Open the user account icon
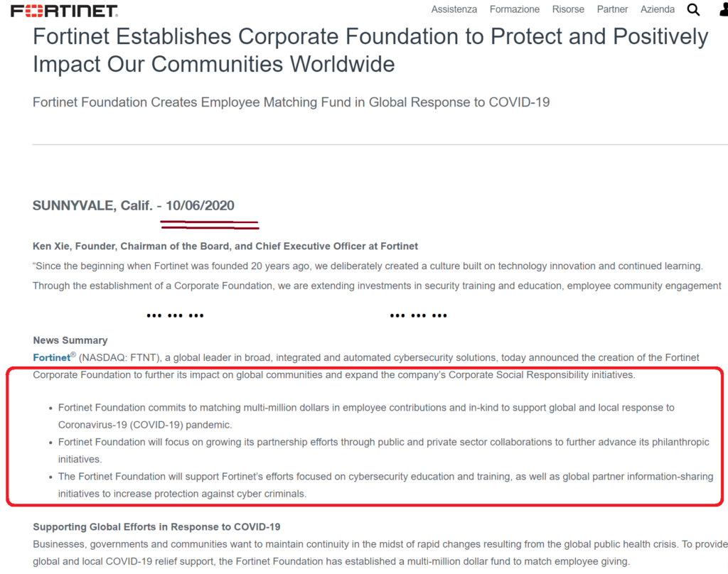 coord(723,9)
